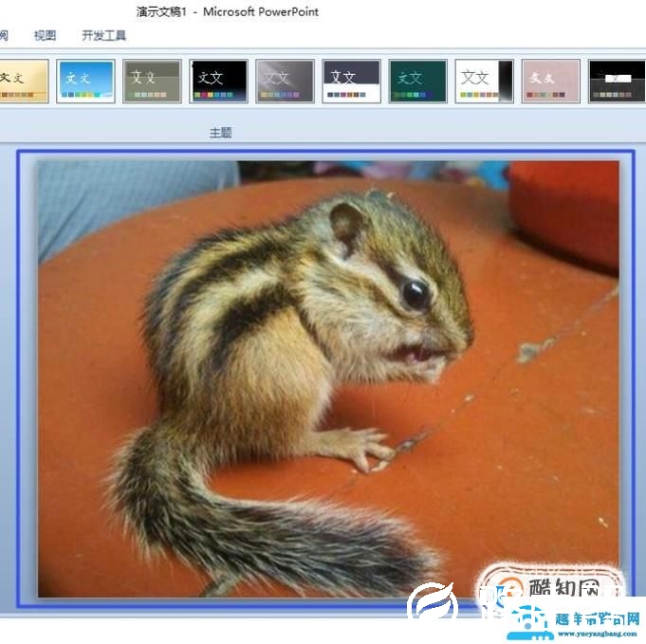The image size is (646, 644).
Task: Apply the dark navy and white theme
Action: [x=351, y=81]
